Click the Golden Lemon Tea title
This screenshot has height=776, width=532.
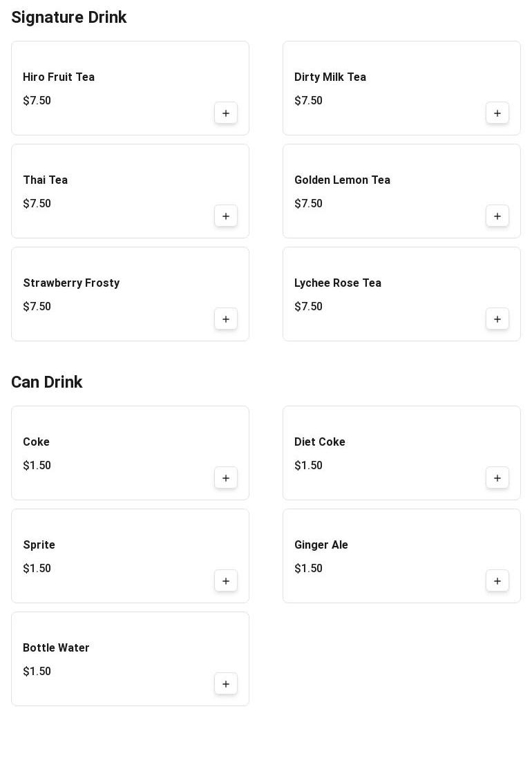342,180
